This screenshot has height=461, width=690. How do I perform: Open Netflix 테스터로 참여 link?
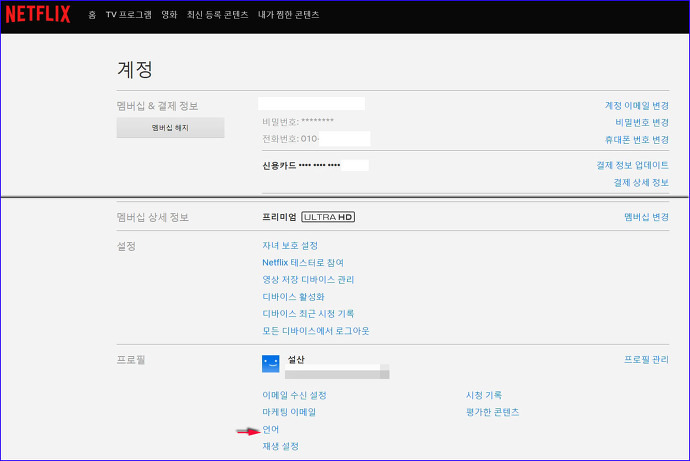coord(303,263)
